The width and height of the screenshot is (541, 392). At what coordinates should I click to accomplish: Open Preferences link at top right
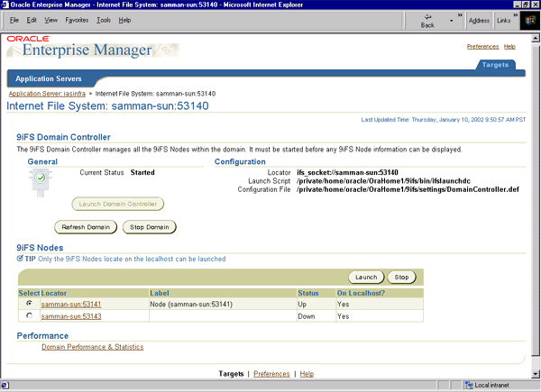[482, 47]
